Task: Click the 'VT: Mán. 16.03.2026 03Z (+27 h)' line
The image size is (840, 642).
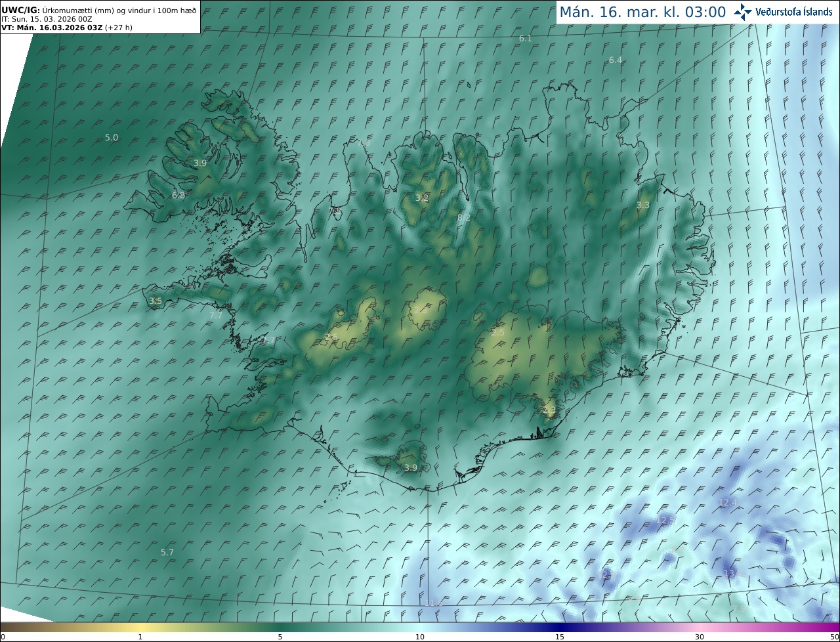Action: click(66, 28)
